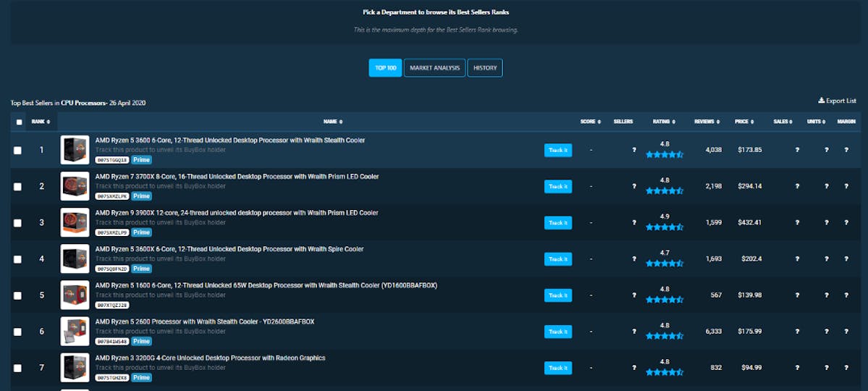
Task: Click the margin question mark for Ryzen 7 3700X
Action: (x=846, y=187)
